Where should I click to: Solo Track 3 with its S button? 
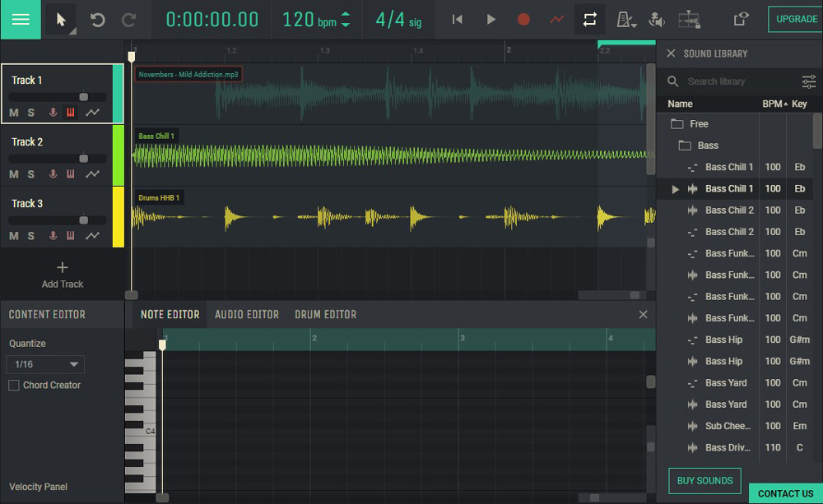point(30,237)
